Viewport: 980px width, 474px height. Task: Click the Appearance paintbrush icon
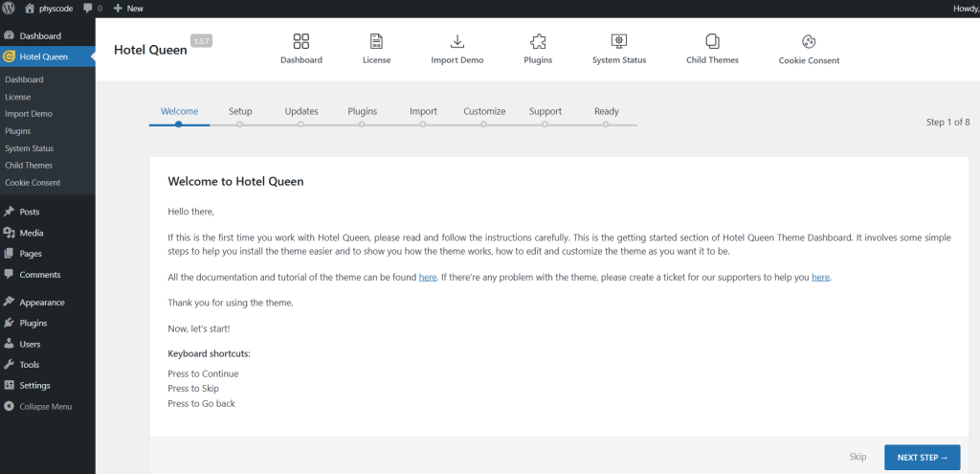click(9, 302)
